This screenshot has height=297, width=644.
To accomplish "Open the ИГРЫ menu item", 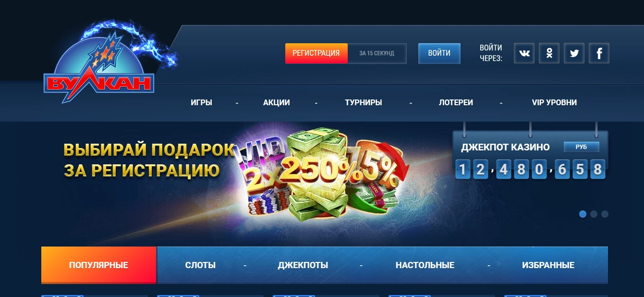I will point(201,102).
